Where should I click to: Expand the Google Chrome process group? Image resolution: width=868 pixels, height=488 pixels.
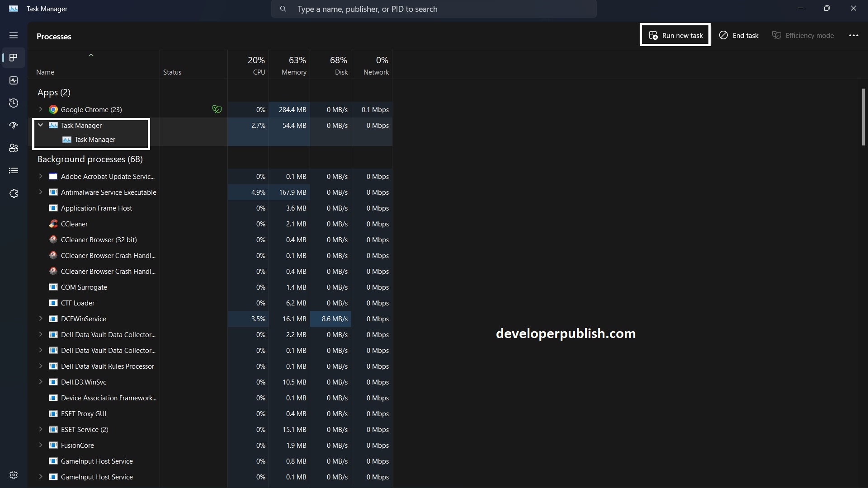[x=41, y=109]
